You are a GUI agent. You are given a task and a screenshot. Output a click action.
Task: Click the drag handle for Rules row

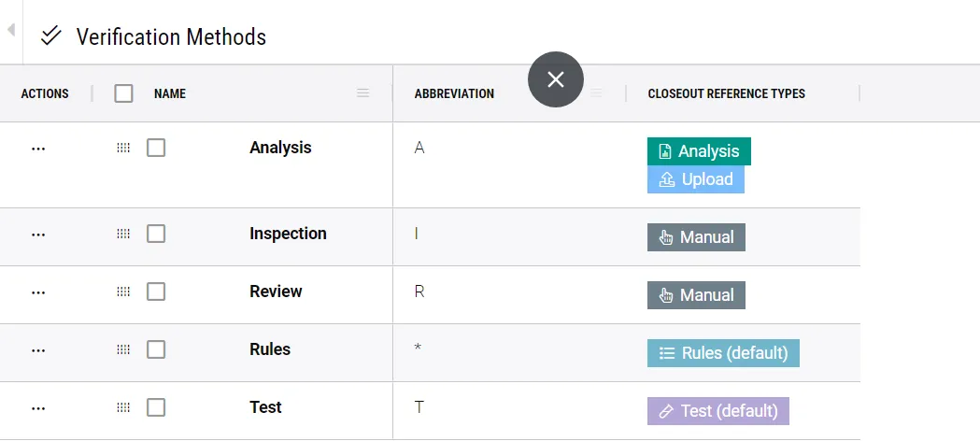point(123,349)
